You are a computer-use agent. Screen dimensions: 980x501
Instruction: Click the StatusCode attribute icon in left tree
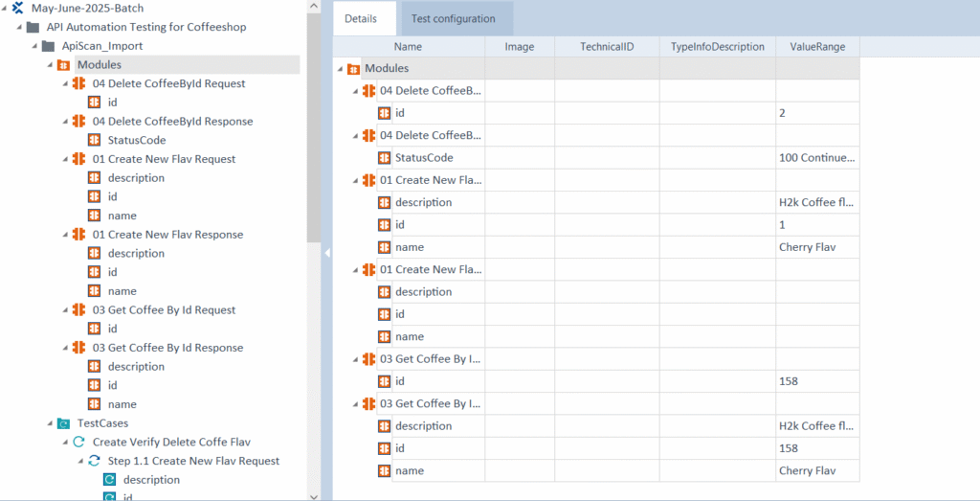point(95,140)
